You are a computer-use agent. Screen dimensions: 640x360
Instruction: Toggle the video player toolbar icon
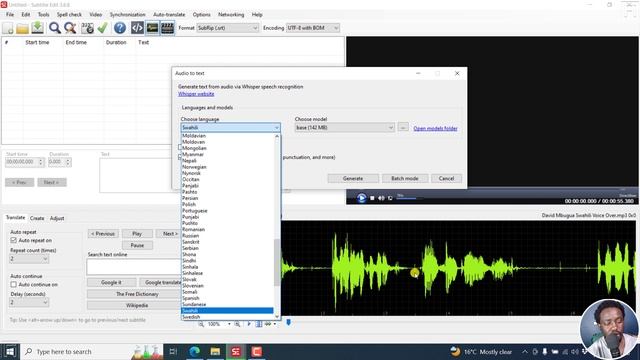click(x=167, y=28)
